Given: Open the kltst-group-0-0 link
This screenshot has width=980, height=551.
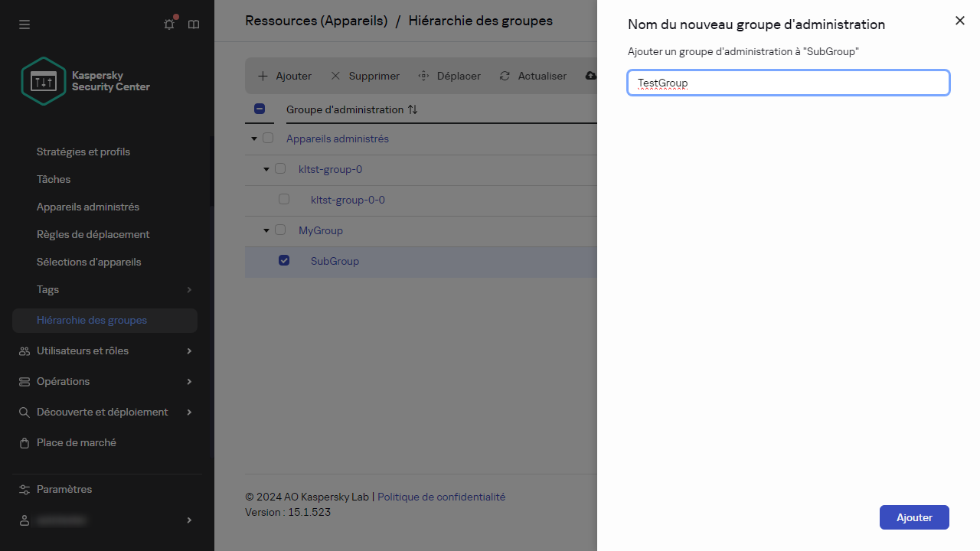Looking at the screenshot, I should 348,200.
